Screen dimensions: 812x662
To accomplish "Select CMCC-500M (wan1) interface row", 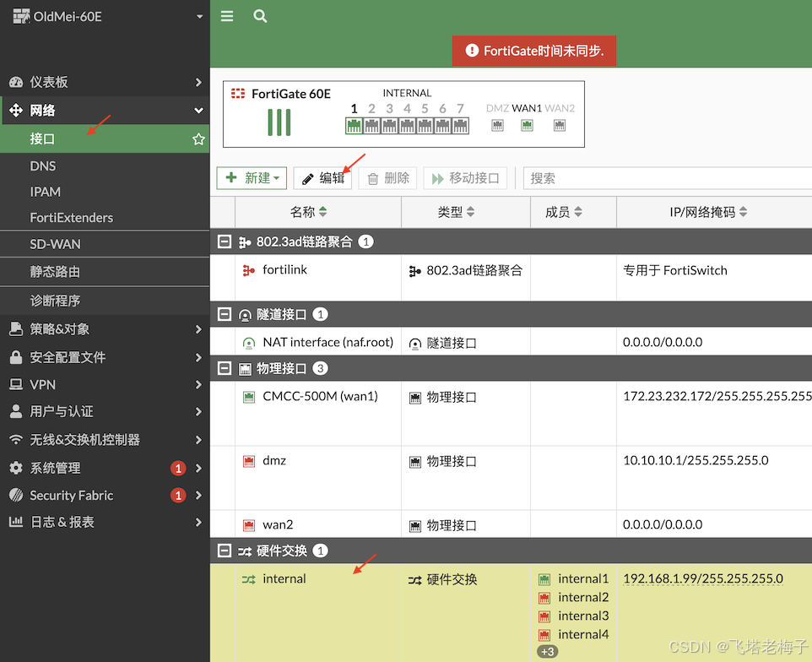I will click(512, 414).
